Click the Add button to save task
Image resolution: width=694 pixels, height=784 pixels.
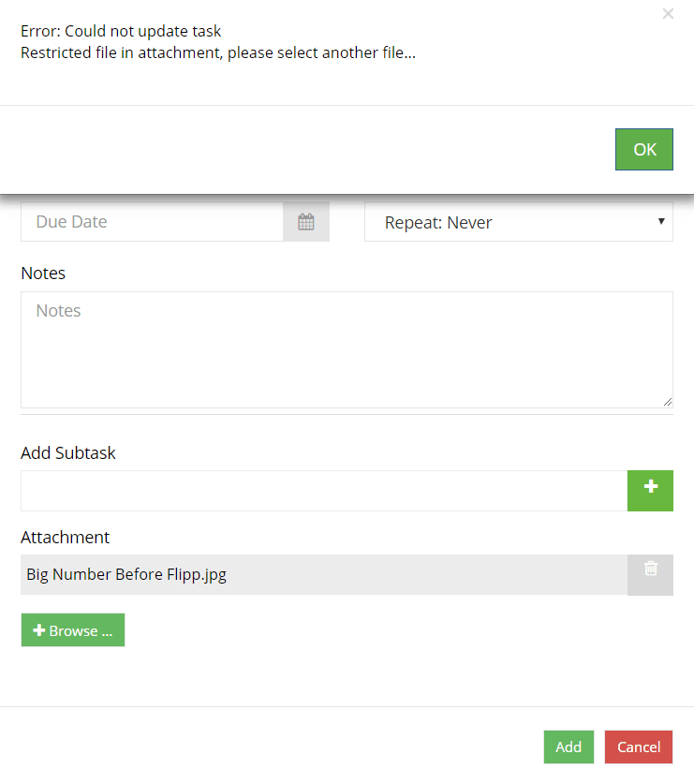[x=568, y=747]
